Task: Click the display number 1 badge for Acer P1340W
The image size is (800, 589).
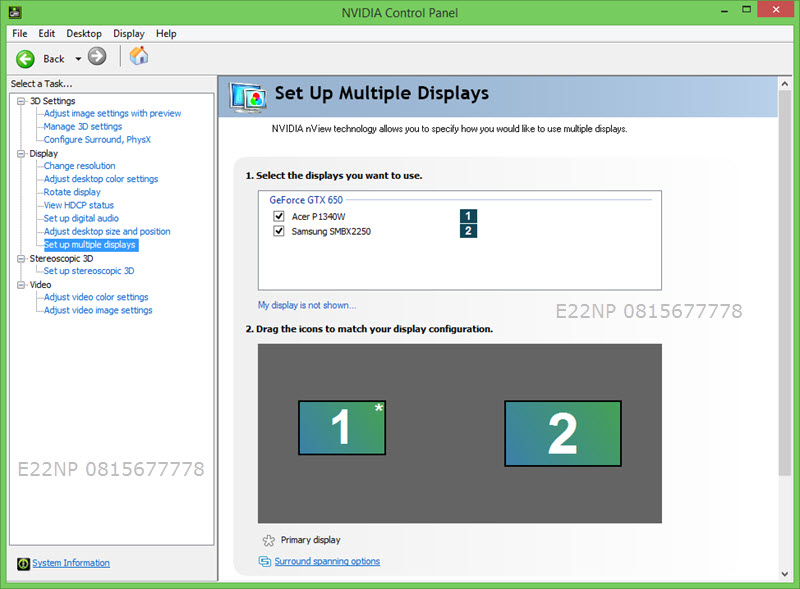Action: coord(468,216)
